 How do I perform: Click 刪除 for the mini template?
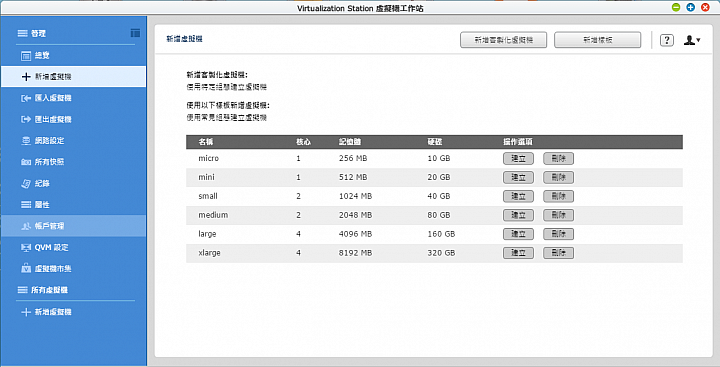[x=558, y=177]
